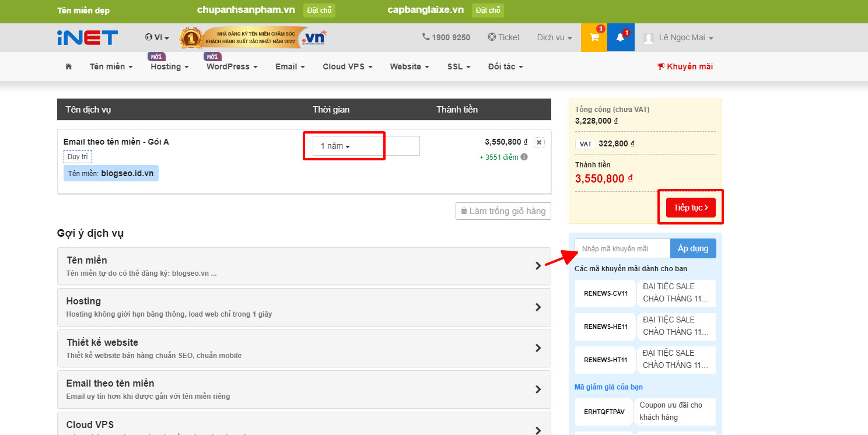Remove Email Gói A with its x button
This screenshot has width=868, height=435.
click(539, 142)
